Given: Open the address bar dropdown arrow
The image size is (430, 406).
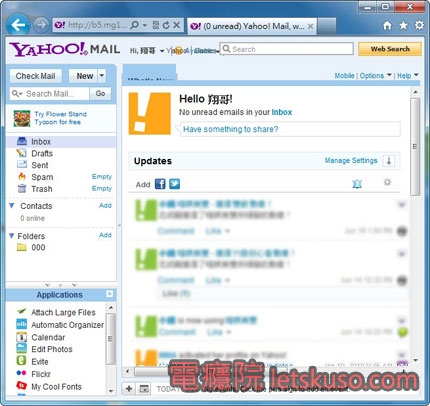Looking at the screenshot, I should coord(145,25).
